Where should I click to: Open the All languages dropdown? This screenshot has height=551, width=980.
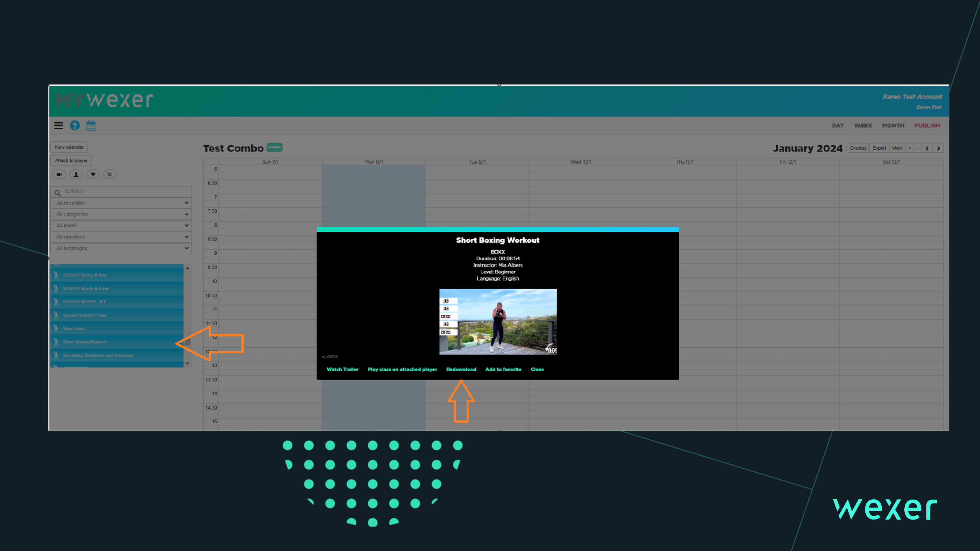point(121,248)
